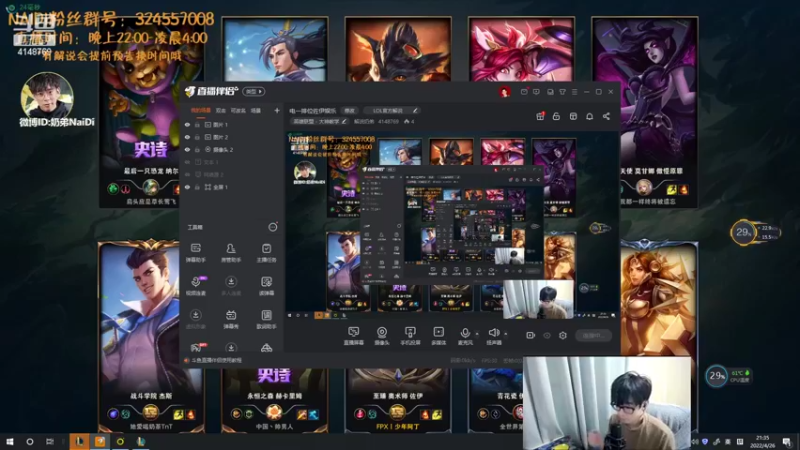Toggle the preview eye icon in bottom bar

click(x=547, y=335)
